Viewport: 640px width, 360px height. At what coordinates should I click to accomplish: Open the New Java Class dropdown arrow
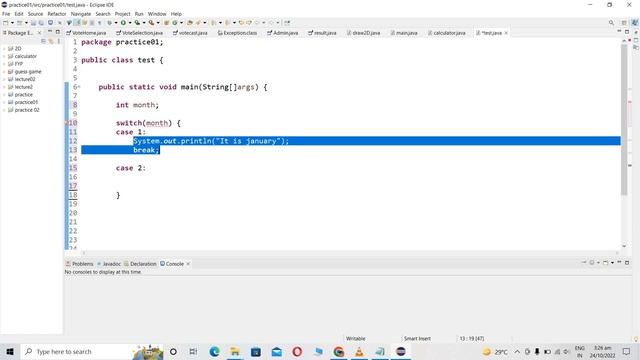point(181,22)
